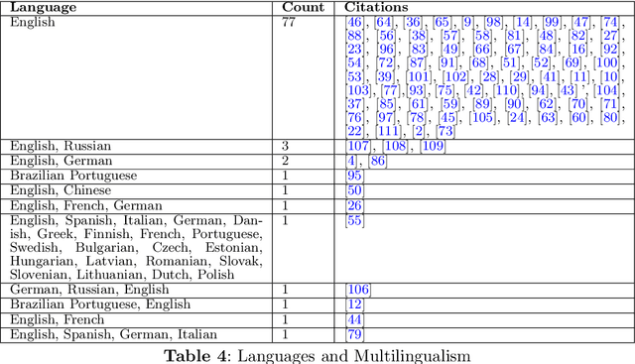Click the Citations column header
The height and width of the screenshot is (364, 635).
[376, 7]
